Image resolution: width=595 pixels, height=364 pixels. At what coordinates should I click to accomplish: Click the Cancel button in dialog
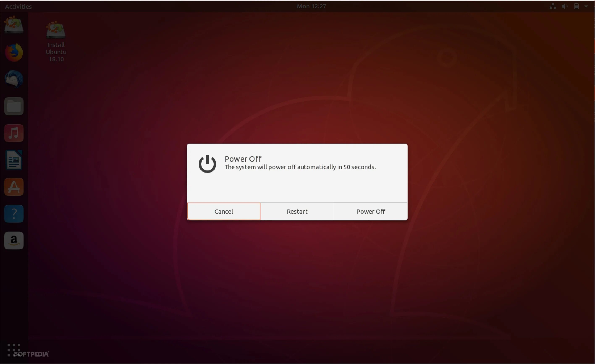click(x=224, y=211)
